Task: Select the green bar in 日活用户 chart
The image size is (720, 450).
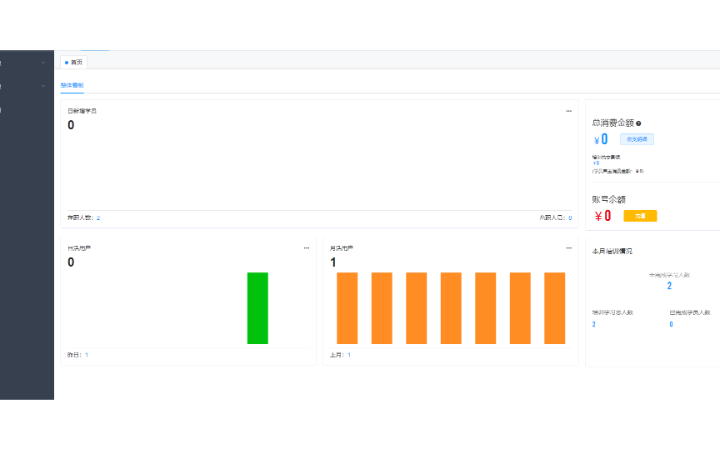Action: 258,308
